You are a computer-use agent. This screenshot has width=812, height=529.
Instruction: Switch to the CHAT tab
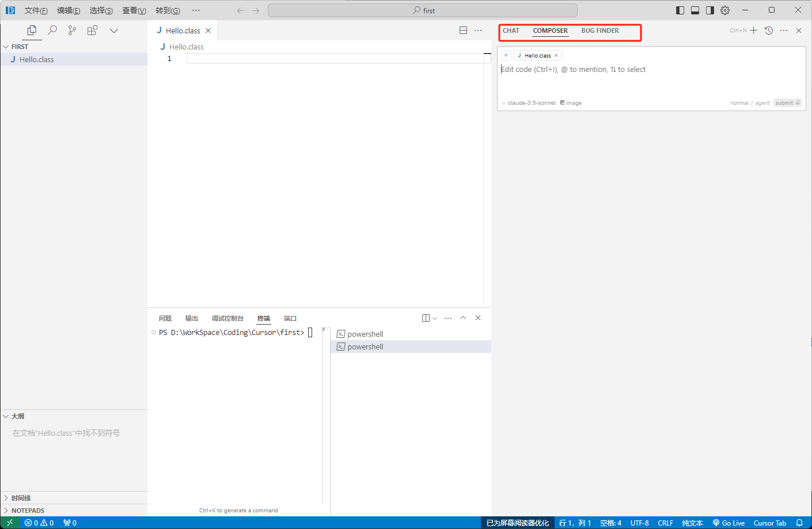pyautogui.click(x=511, y=31)
